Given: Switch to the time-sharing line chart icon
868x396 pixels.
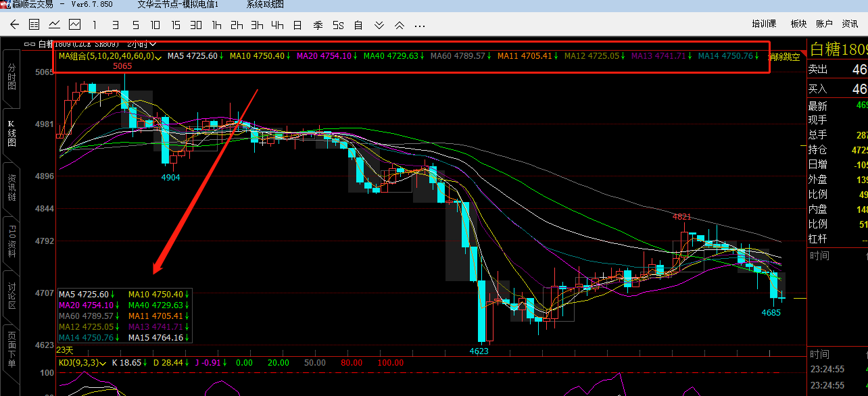Looking at the screenshot, I should pos(54,25).
